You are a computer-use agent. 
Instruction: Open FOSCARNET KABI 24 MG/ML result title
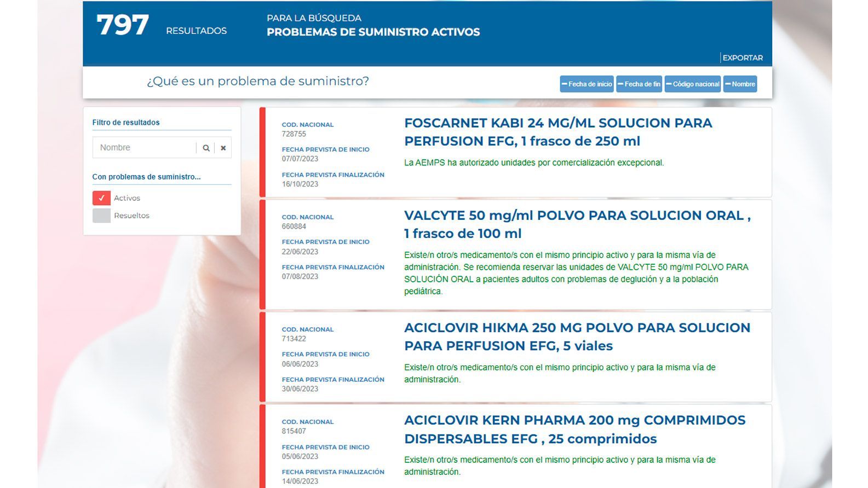coord(558,132)
